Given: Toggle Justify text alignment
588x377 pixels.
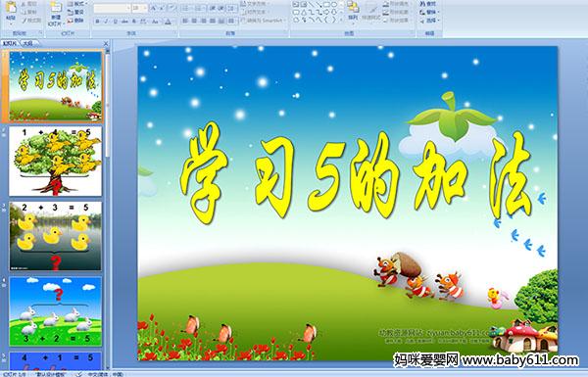Looking at the screenshot, I should click(x=213, y=21).
